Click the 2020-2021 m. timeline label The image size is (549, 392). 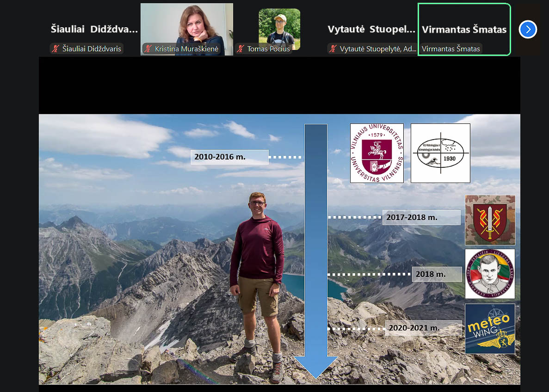423,328
